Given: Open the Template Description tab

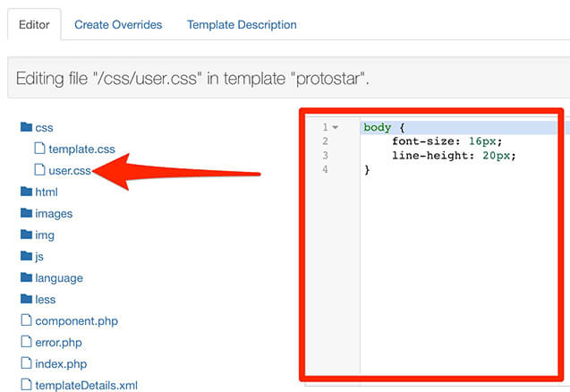Looking at the screenshot, I should (x=242, y=25).
